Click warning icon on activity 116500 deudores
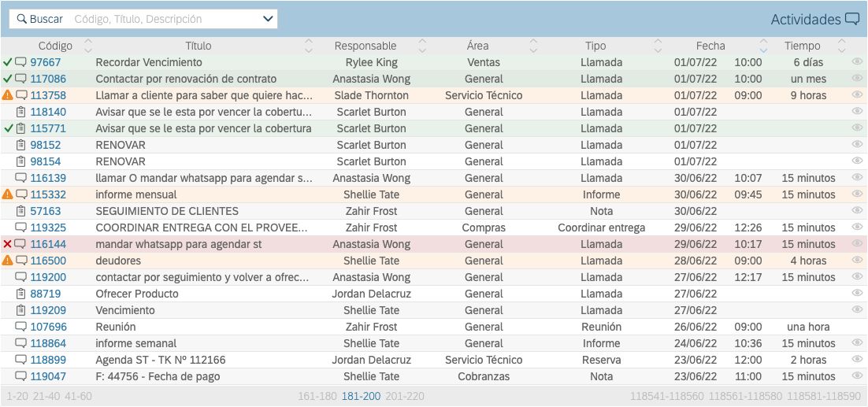868x407 pixels. pos(8,261)
